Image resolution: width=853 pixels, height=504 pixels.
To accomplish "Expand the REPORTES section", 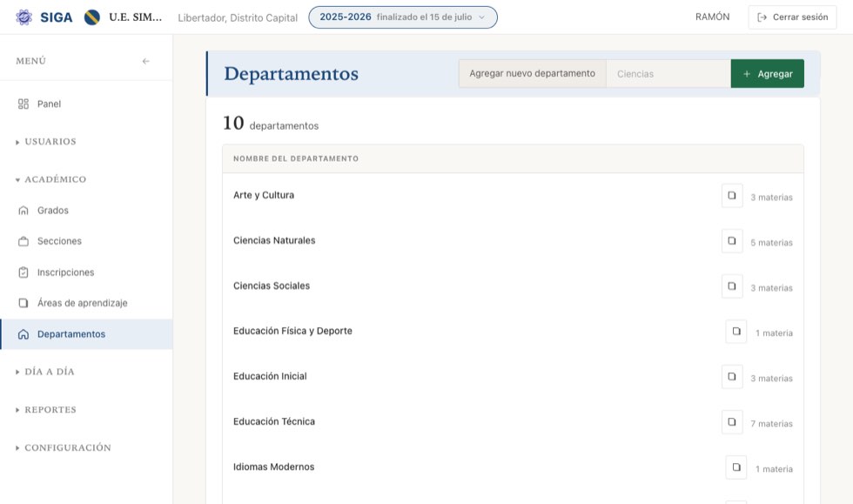I will [46, 410].
